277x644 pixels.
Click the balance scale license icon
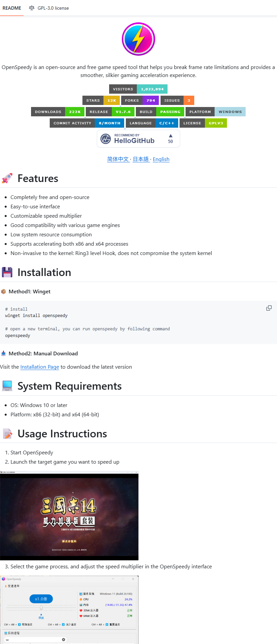coord(32,8)
